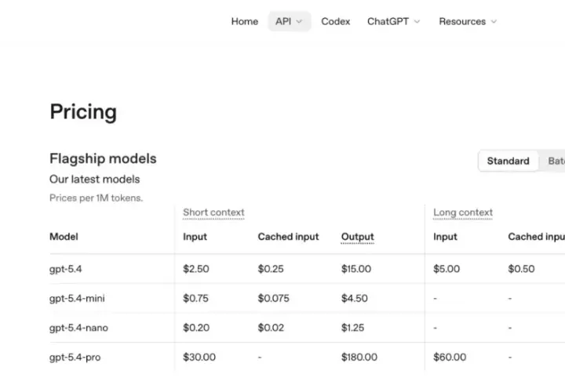Image resolution: width=565 pixels, height=392 pixels.
Task: Click the $30.00 input price
Action: (x=199, y=357)
